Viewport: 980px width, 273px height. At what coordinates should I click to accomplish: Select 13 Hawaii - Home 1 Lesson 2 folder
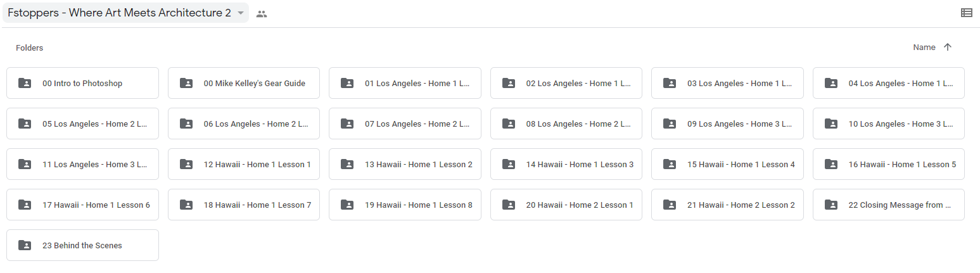tap(405, 164)
